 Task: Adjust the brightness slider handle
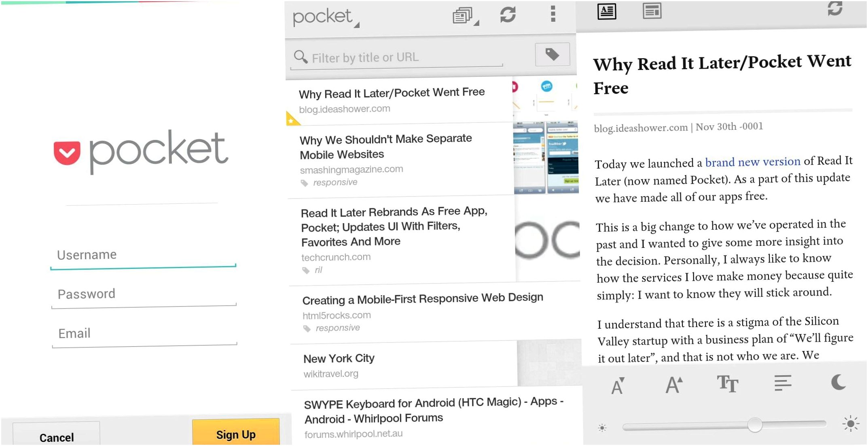(755, 425)
